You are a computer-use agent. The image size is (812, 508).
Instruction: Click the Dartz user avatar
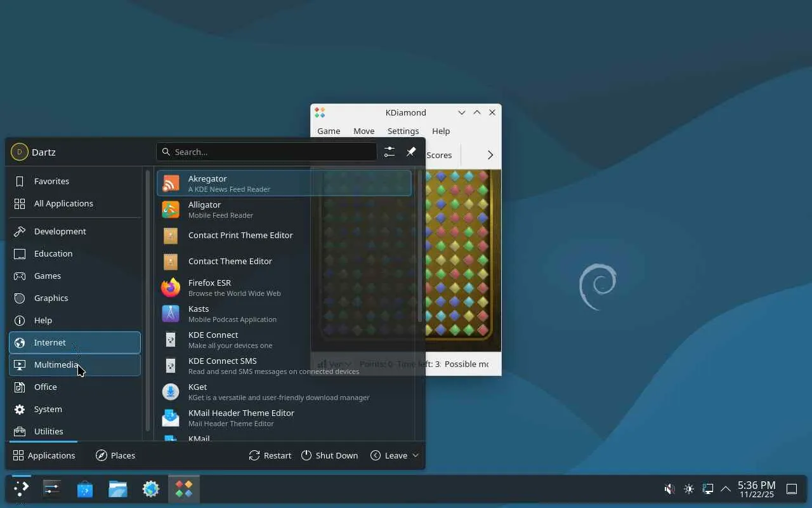(x=20, y=152)
